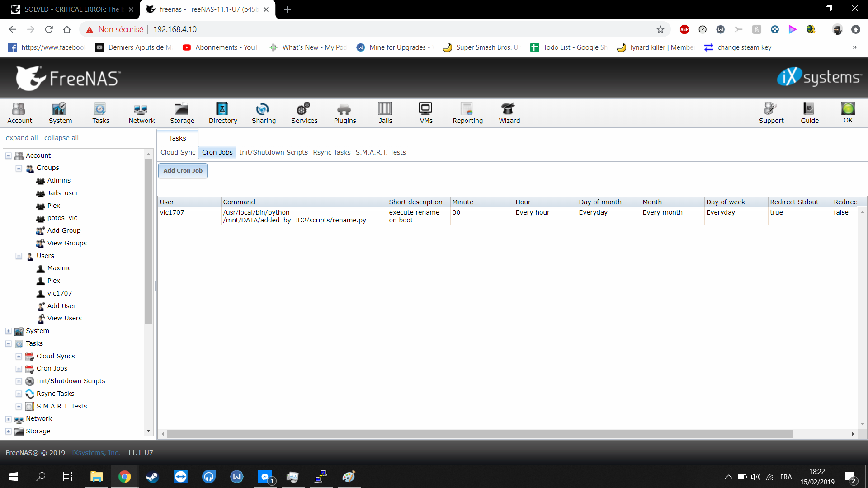Screen dimensions: 868x488
Task: Reload the browser page
Action: 49,29
